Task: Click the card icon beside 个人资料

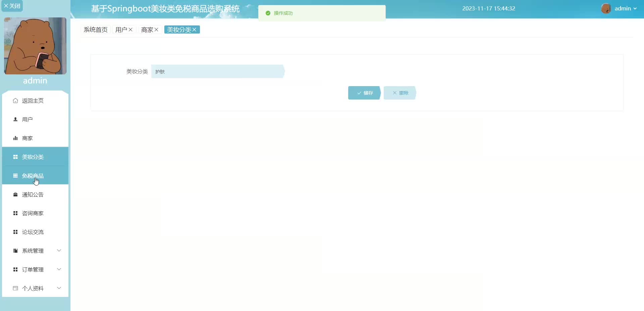Action: click(x=15, y=288)
